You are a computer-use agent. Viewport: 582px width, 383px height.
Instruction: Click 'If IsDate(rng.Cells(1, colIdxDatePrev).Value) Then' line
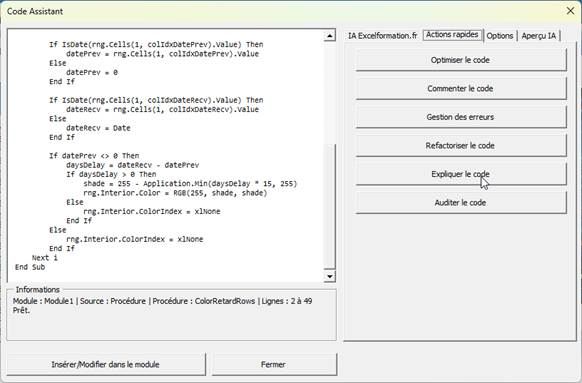(x=156, y=45)
